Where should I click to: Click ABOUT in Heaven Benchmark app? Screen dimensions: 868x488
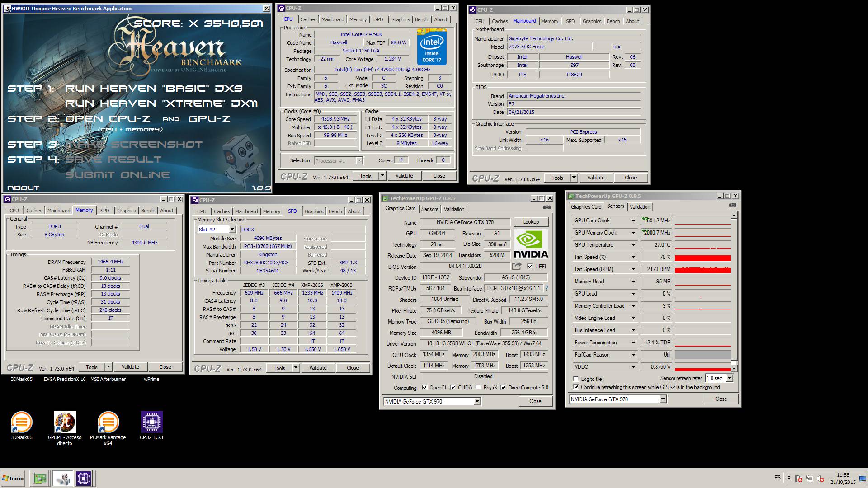click(23, 188)
